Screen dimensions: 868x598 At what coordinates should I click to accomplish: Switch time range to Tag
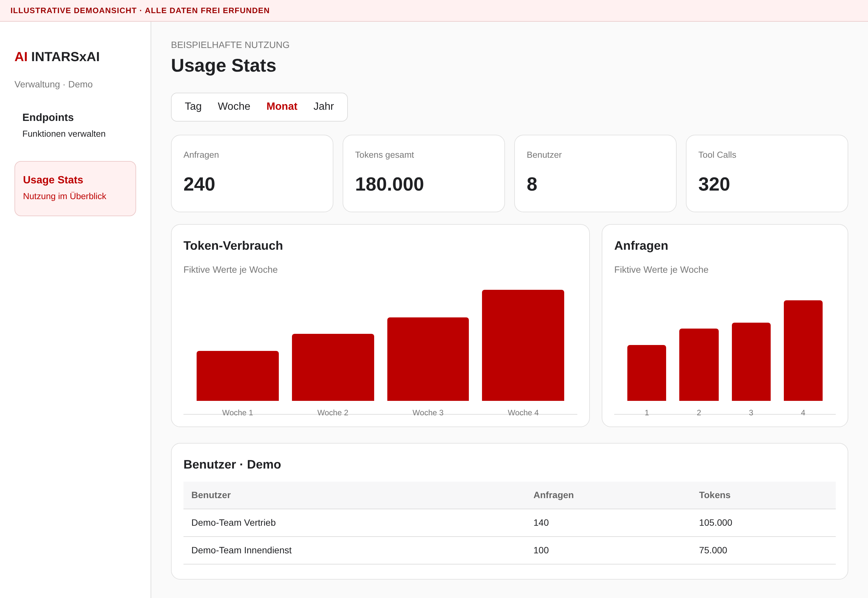(193, 107)
